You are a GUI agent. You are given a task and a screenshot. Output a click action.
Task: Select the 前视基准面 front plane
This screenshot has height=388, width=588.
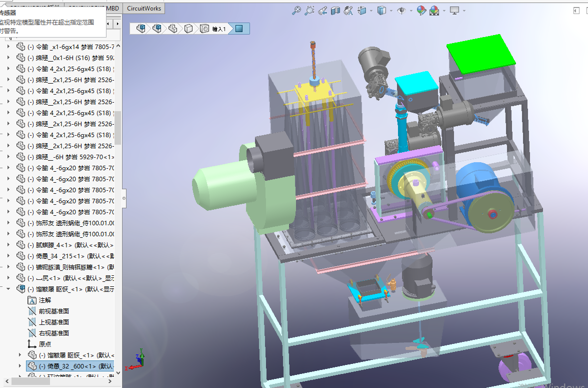54,311
